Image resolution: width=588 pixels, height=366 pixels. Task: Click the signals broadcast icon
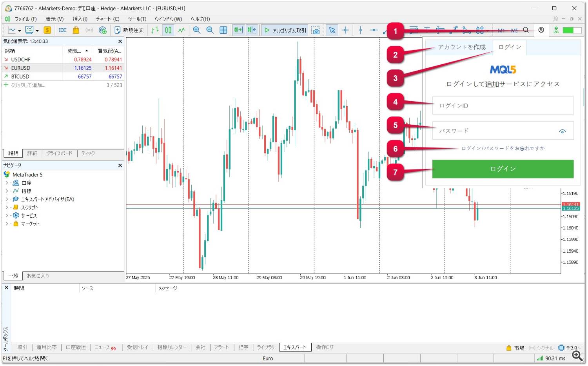tap(89, 30)
